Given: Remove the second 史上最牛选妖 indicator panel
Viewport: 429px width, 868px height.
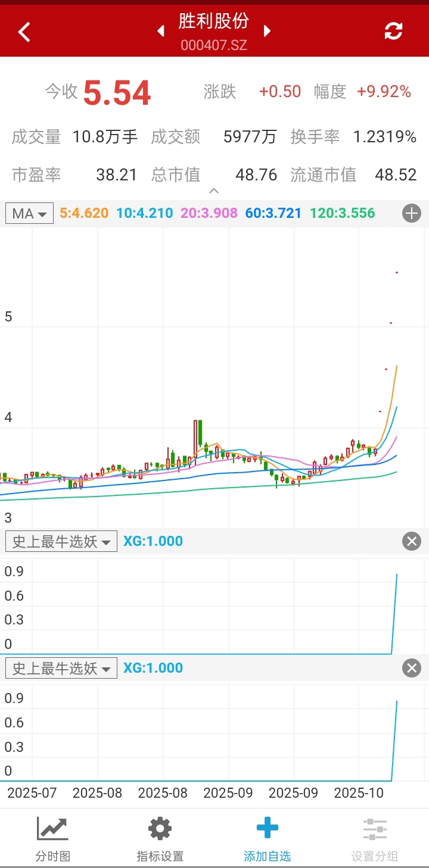Looking at the screenshot, I should click(x=412, y=668).
